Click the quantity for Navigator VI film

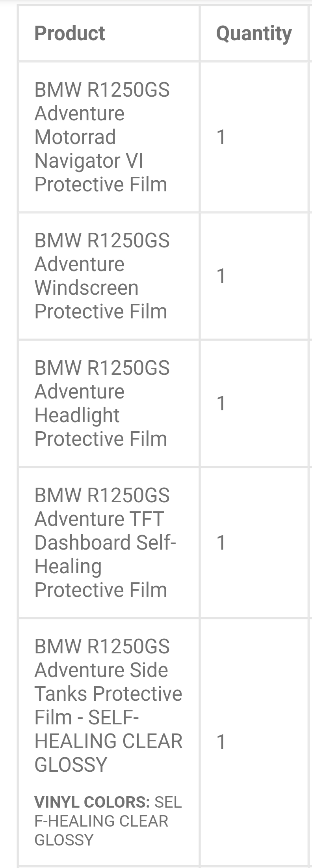pyautogui.click(x=221, y=137)
